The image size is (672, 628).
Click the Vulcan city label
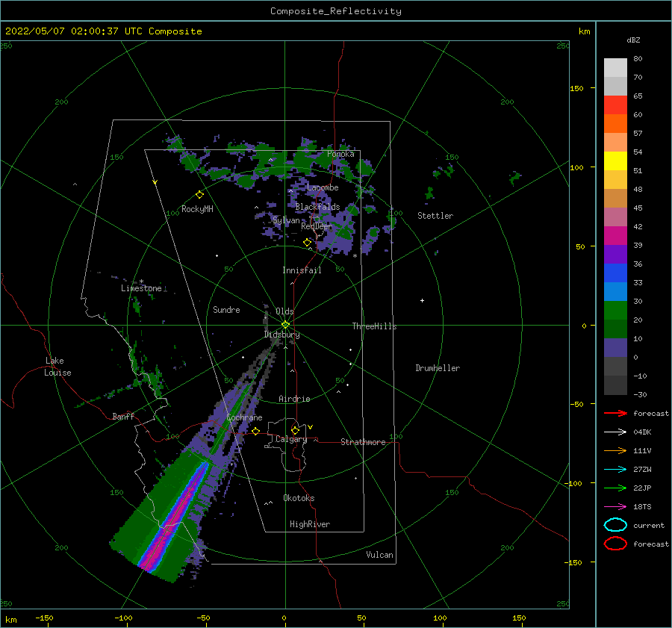tap(380, 555)
